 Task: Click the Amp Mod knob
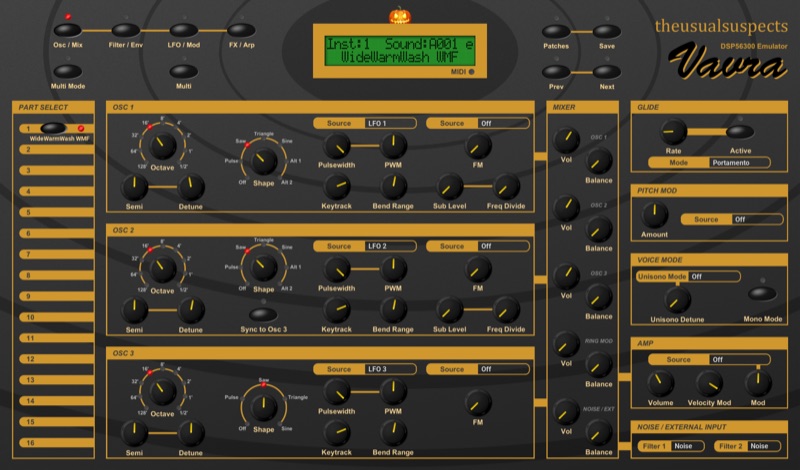(758, 383)
